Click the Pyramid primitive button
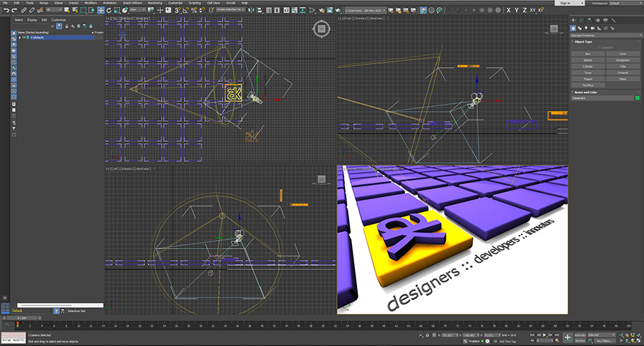Image resolution: width=644 pixels, height=346 pixels. [x=623, y=73]
